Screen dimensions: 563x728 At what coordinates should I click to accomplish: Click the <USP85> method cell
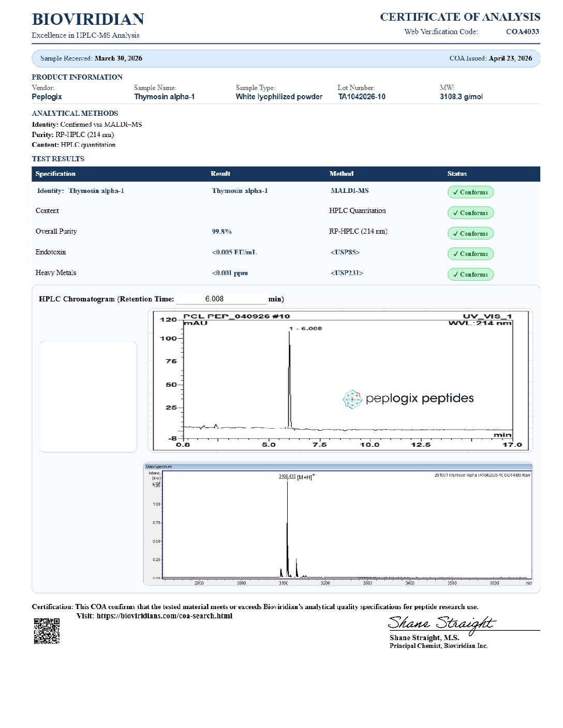coord(345,252)
